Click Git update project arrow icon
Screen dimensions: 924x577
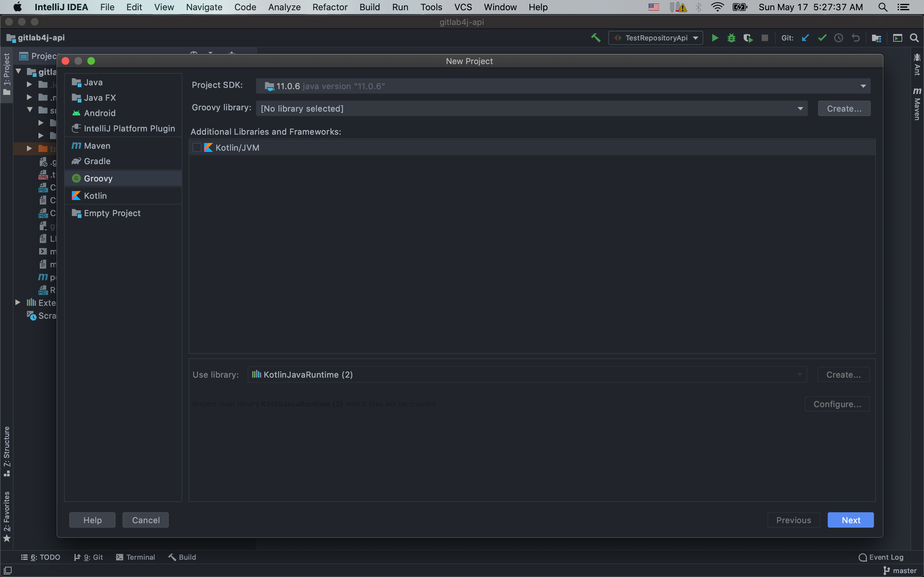click(x=805, y=38)
